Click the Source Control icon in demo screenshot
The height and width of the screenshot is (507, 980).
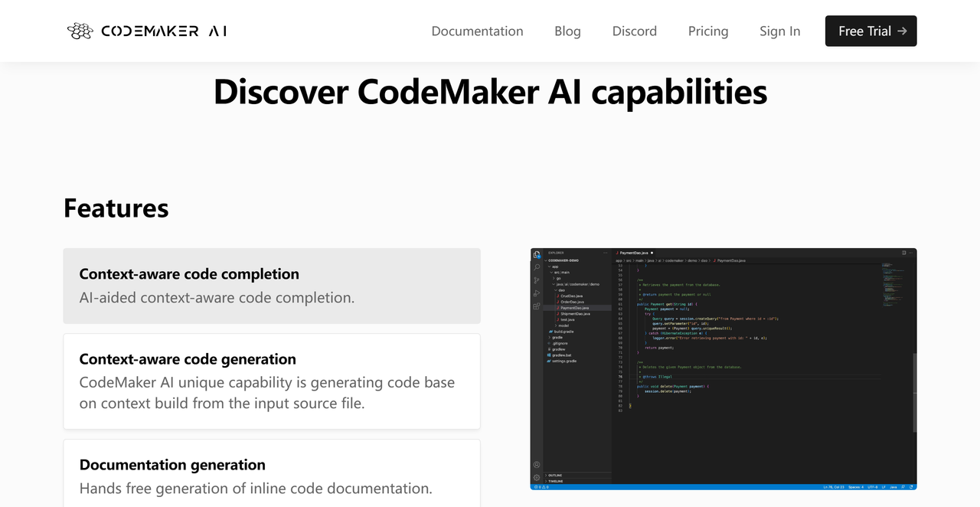pos(537,280)
